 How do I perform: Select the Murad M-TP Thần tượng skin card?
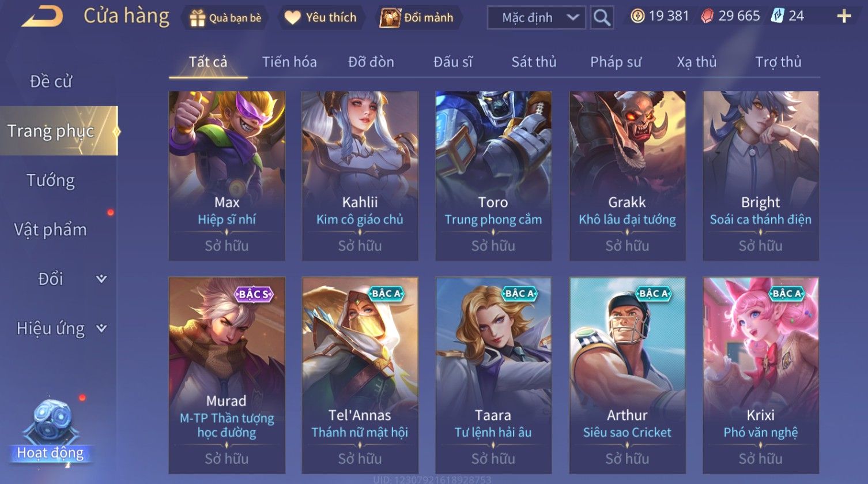click(227, 376)
